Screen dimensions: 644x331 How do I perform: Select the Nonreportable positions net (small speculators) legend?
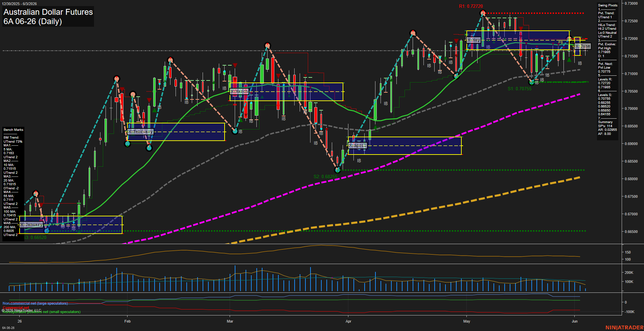42,312
